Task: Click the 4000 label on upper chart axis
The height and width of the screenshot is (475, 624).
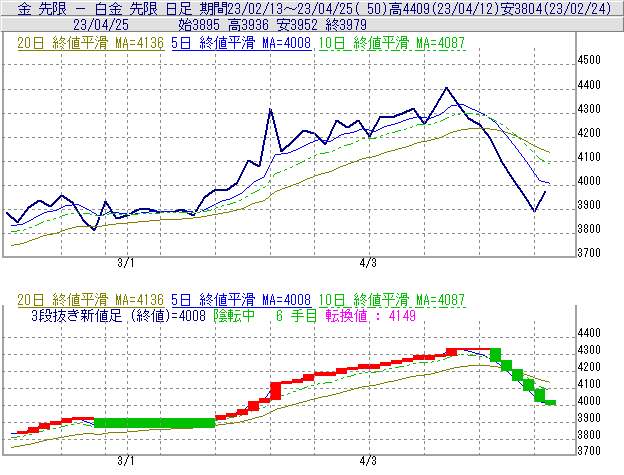Action: (x=589, y=181)
